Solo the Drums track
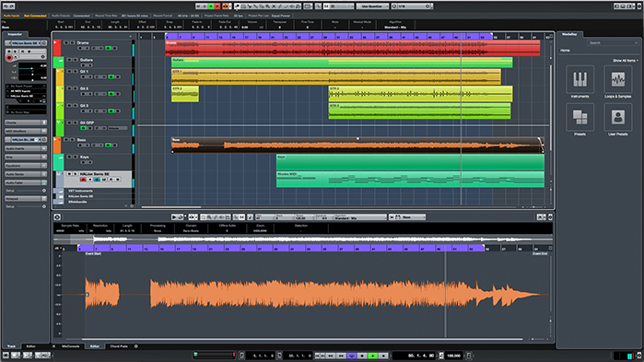 (x=72, y=42)
